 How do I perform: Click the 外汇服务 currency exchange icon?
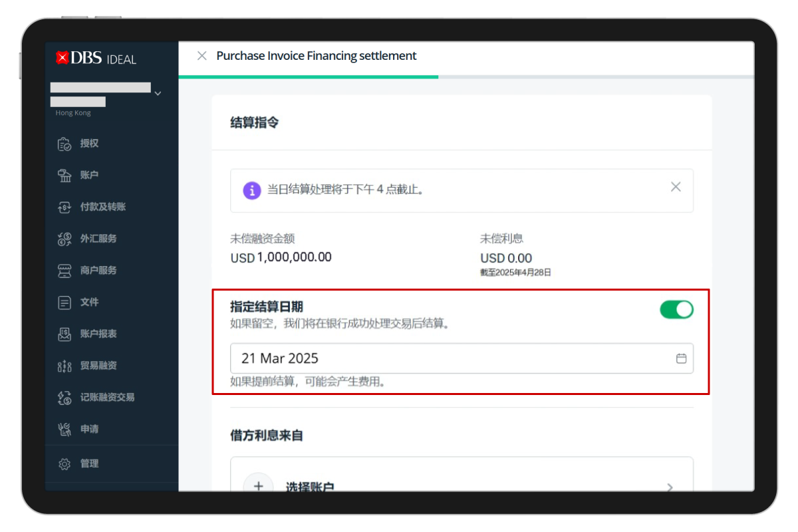coord(65,239)
